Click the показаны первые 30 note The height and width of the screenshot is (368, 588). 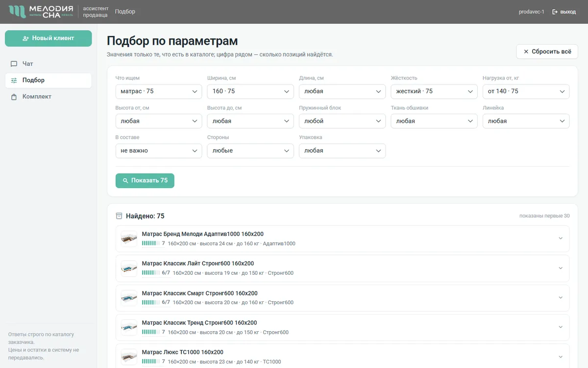[x=544, y=216]
